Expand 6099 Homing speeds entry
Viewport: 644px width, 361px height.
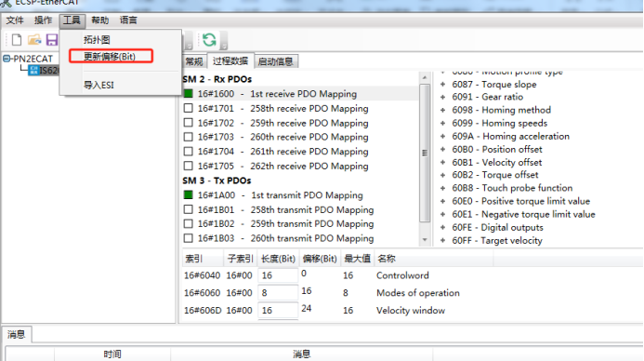(442, 123)
